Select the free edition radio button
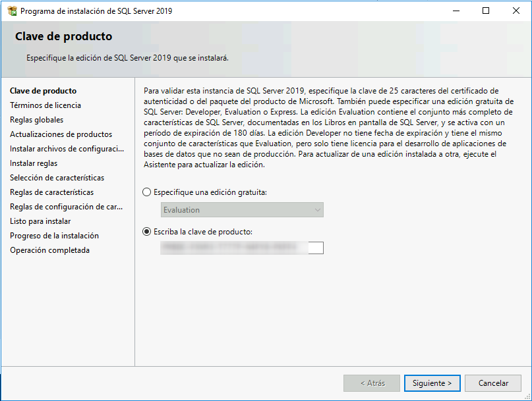The width and height of the screenshot is (532, 401). [146, 192]
